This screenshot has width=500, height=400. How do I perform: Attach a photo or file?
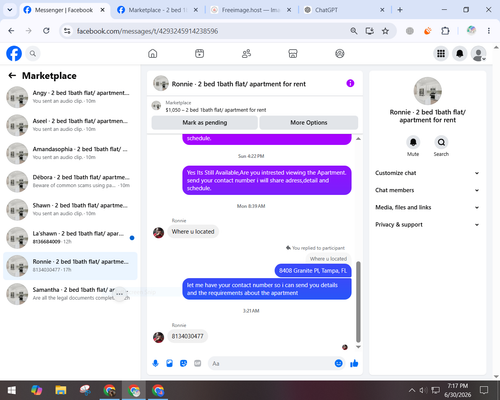169,363
